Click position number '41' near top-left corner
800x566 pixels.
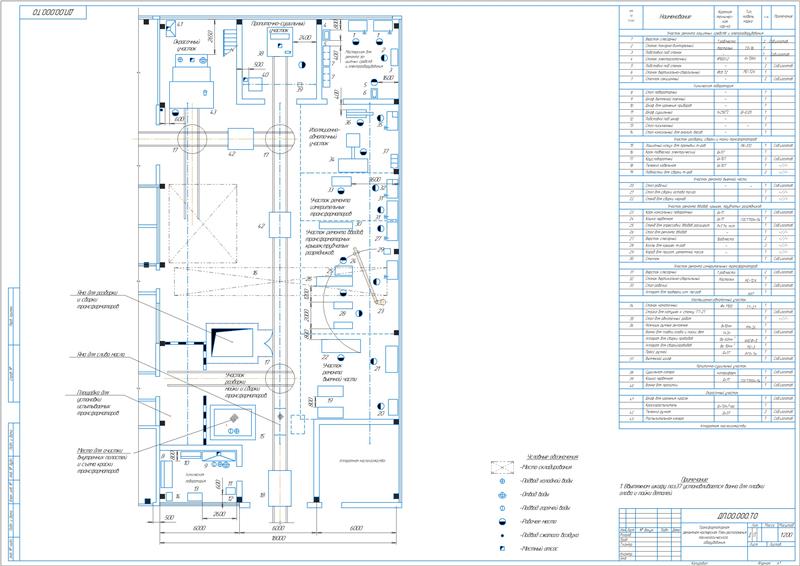[180, 24]
